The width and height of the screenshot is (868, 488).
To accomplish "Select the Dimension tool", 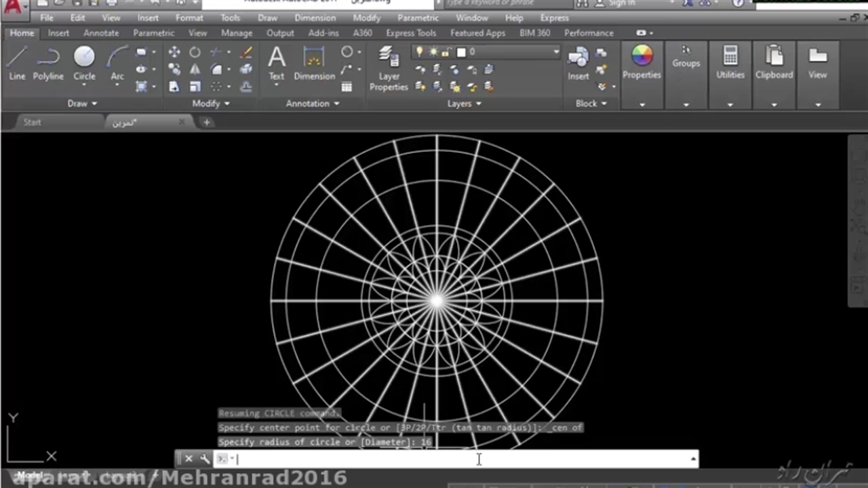I will (314, 62).
